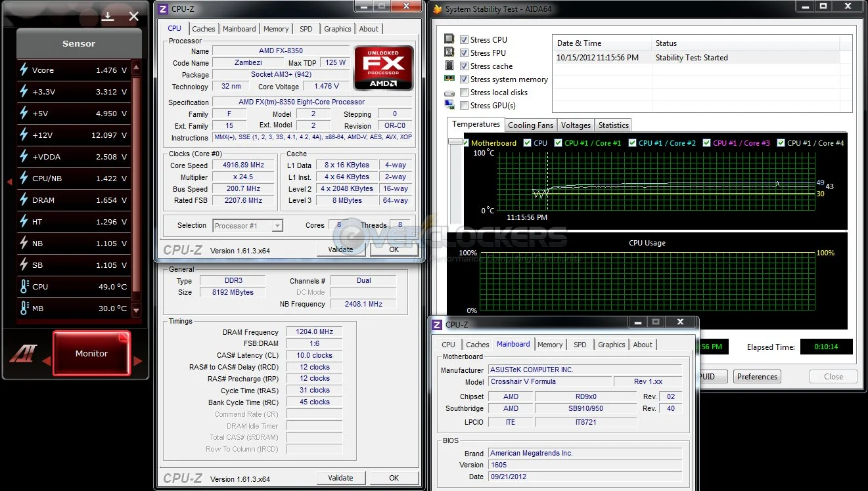Click the lightning icon next to +12V
This screenshot has width=868, height=491.
click(24, 135)
